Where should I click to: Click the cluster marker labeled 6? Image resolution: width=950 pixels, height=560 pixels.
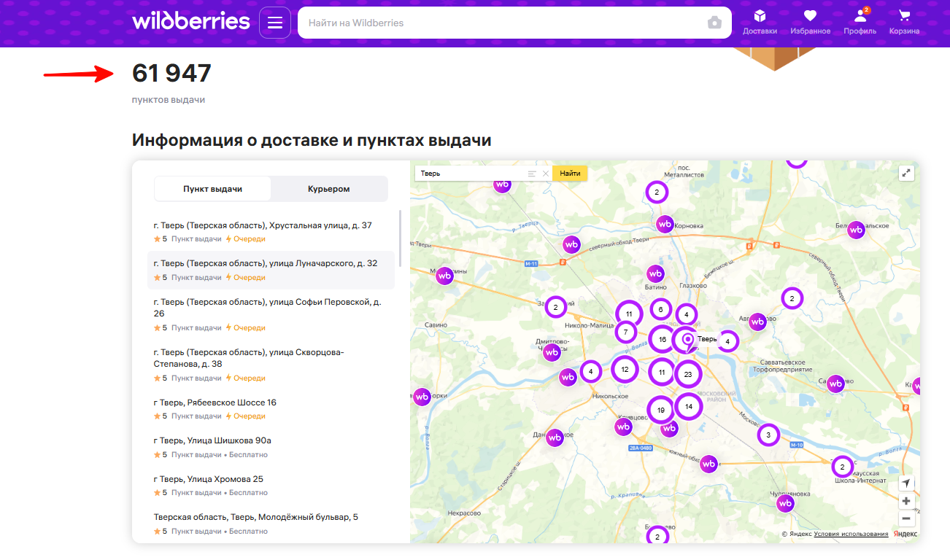coord(660,309)
